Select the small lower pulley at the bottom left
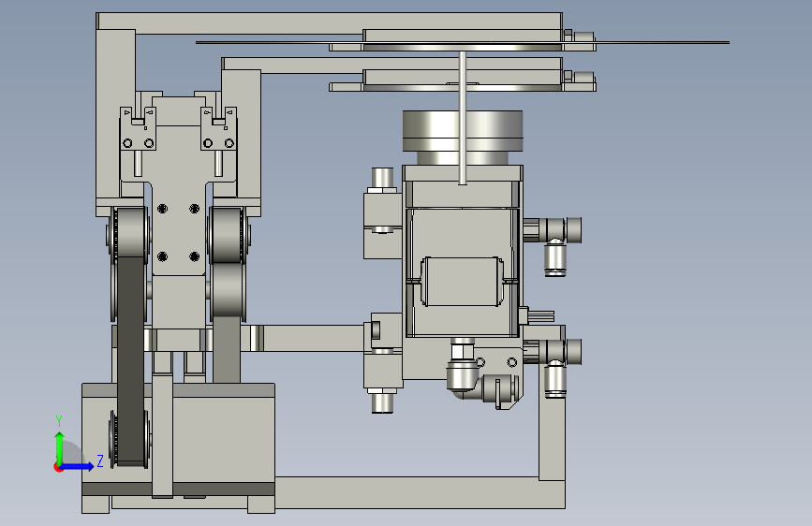The width and height of the screenshot is (812, 526). 129,439
